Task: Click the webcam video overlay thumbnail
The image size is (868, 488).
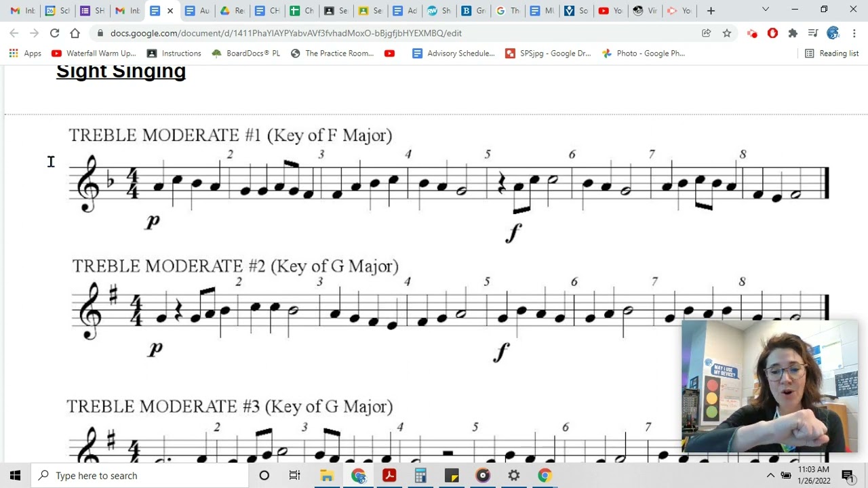Action: coord(770,386)
